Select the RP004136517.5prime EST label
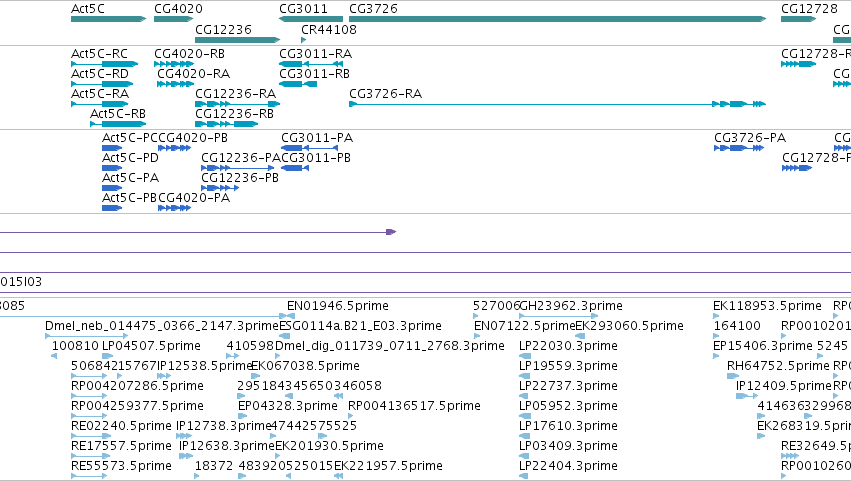Viewport: 851px width, 481px height. 414,406
